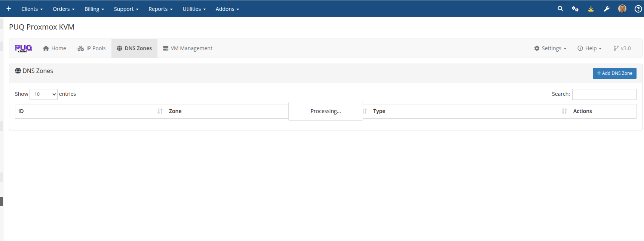The image size is (644, 241).
Task: Click the user avatar picture
Action: (x=622, y=9)
